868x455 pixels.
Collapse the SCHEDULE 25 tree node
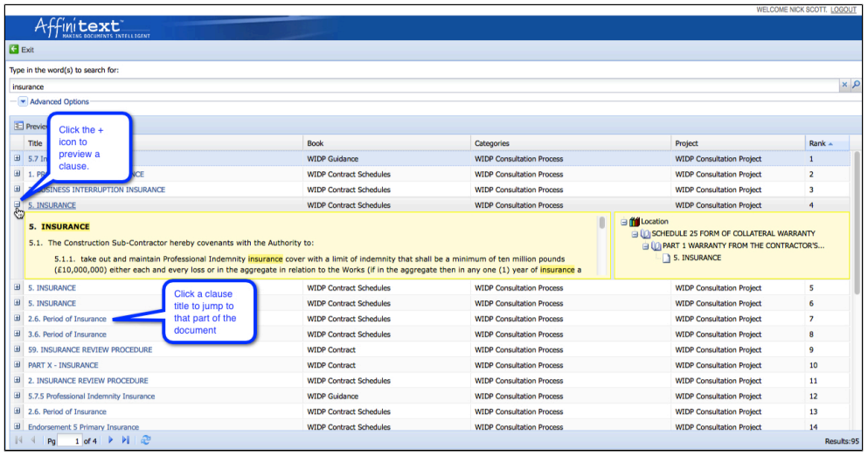[635, 234]
